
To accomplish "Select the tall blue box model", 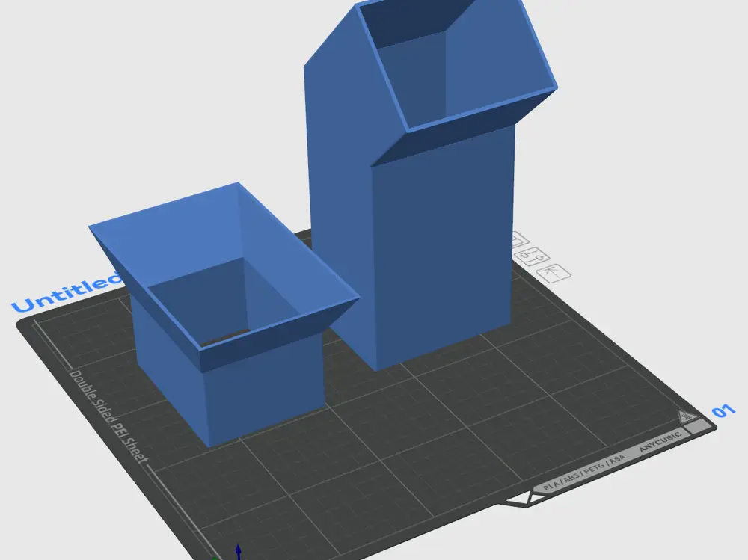I will 430,185.
